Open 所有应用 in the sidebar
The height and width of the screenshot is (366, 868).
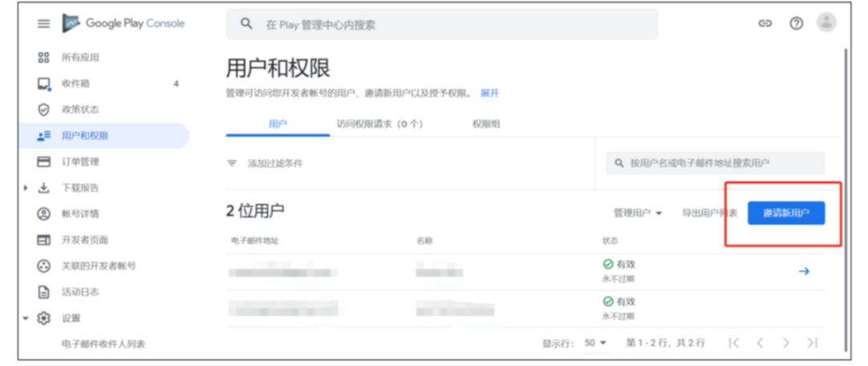point(80,58)
